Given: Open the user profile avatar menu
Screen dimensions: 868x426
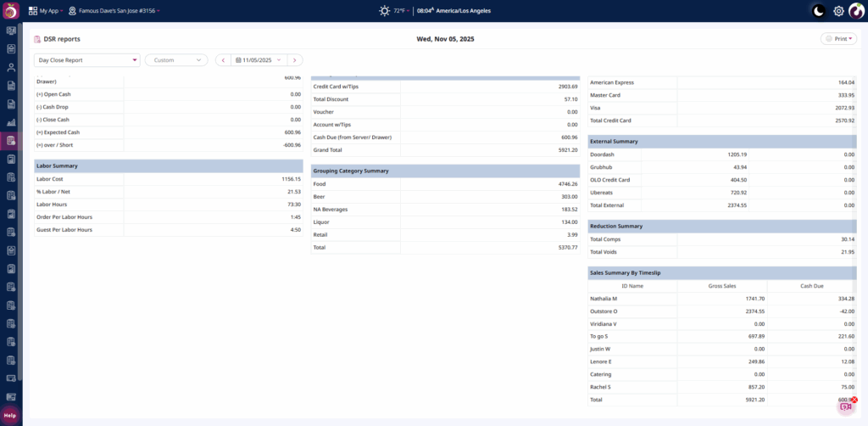Looking at the screenshot, I should click(856, 11).
